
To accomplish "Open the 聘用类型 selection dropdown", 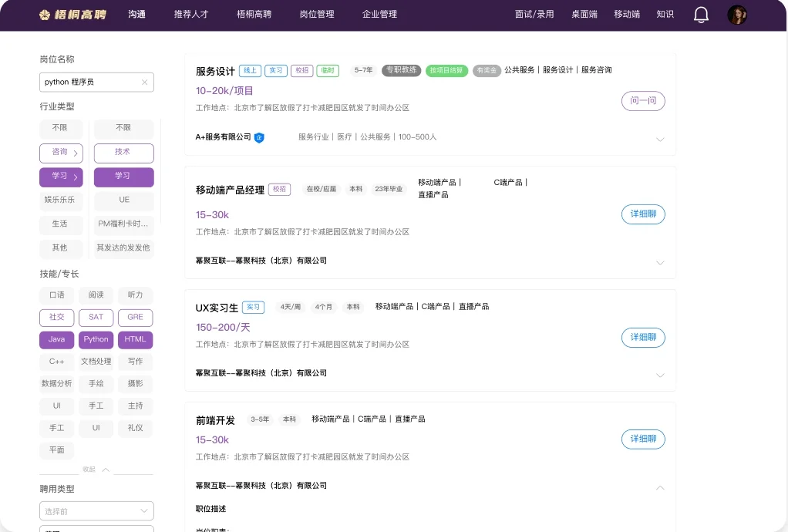I will click(x=96, y=510).
